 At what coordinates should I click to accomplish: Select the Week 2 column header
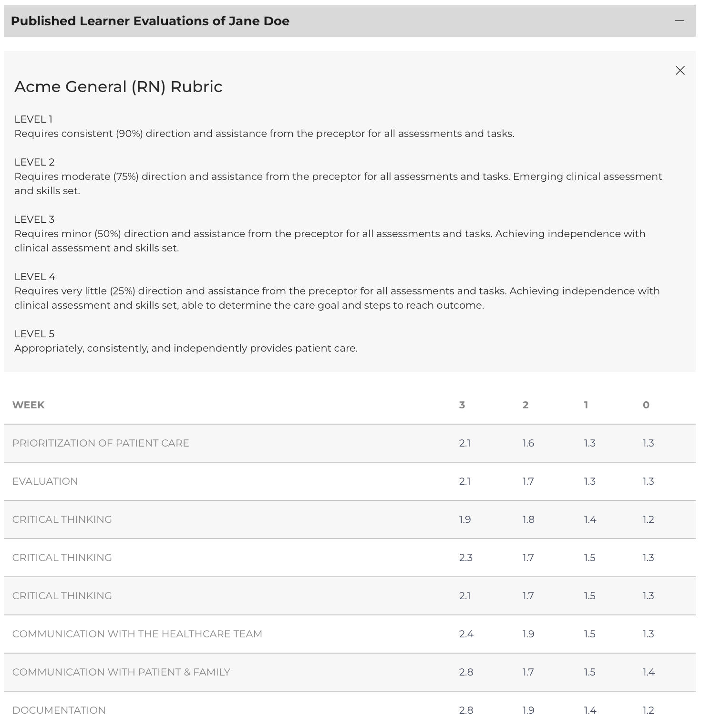click(x=526, y=405)
